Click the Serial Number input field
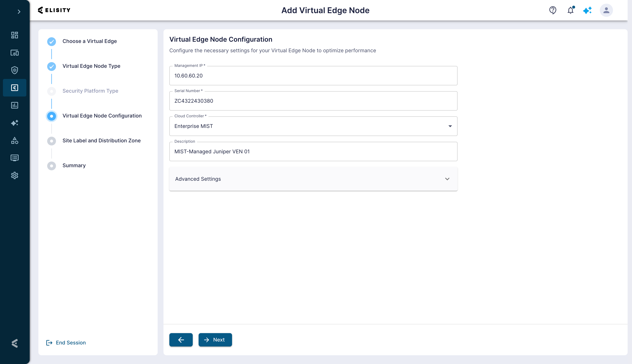 [x=313, y=101]
